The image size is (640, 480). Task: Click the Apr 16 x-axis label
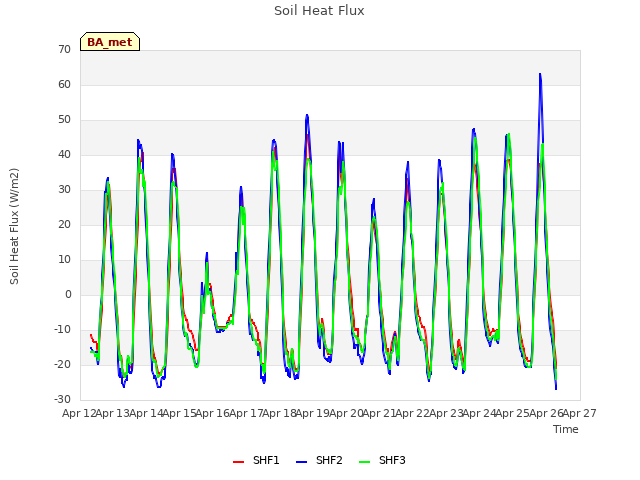click(x=212, y=413)
